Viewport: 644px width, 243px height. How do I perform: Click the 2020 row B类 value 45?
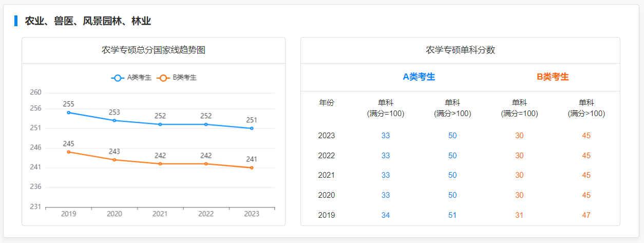coord(586,195)
